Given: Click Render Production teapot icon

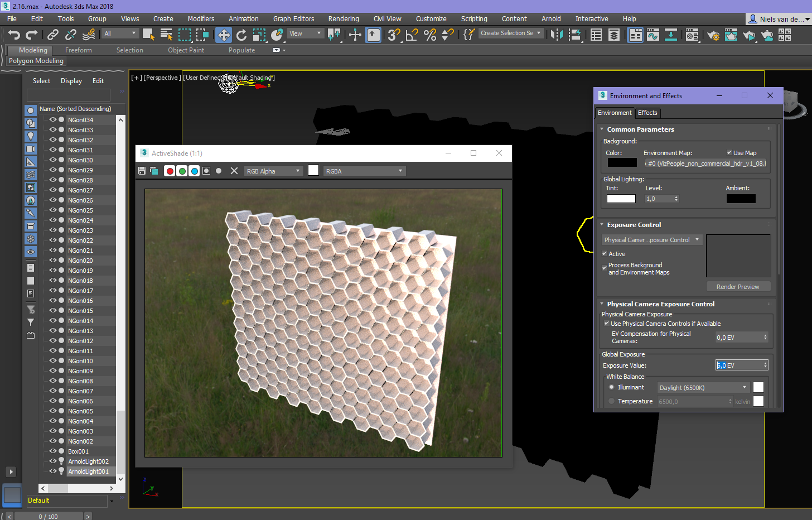Looking at the screenshot, I should [x=749, y=35].
